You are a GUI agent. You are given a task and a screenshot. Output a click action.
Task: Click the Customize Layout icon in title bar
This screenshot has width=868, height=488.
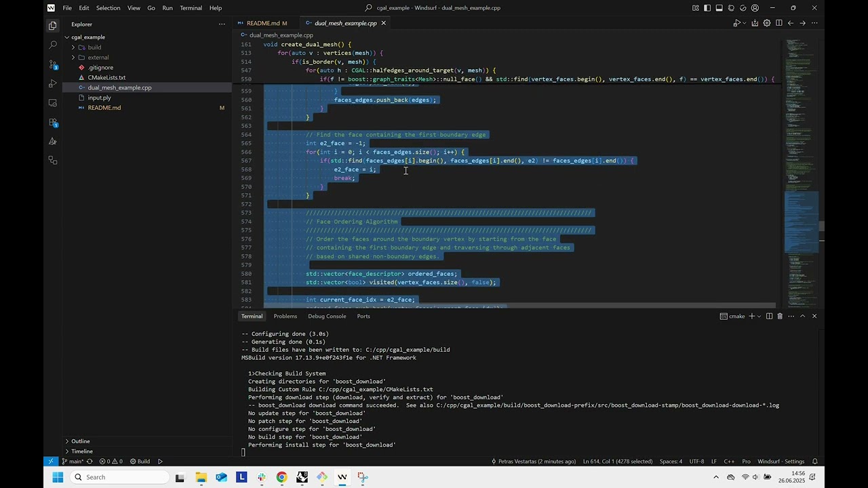click(696, 8)
